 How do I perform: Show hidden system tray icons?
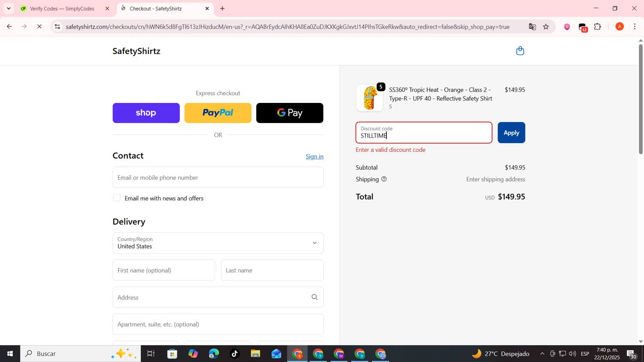[x=542, y=354]
